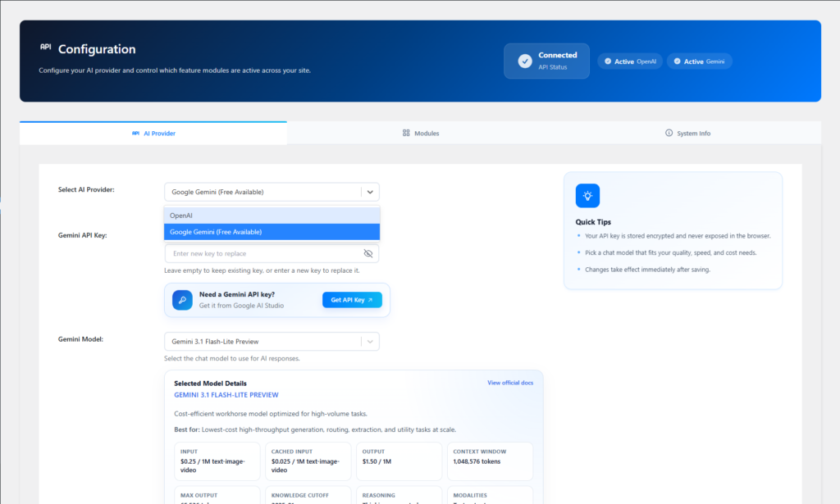This screenshot has height=504, width=840.
Task: Click the Quick Tips lightbulb icon
Action: coord(587,195)
